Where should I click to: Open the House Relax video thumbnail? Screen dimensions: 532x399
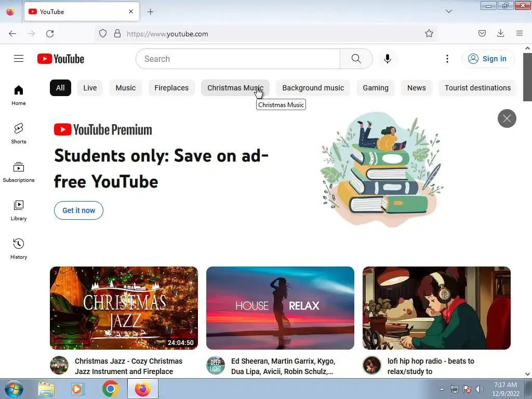280,308
